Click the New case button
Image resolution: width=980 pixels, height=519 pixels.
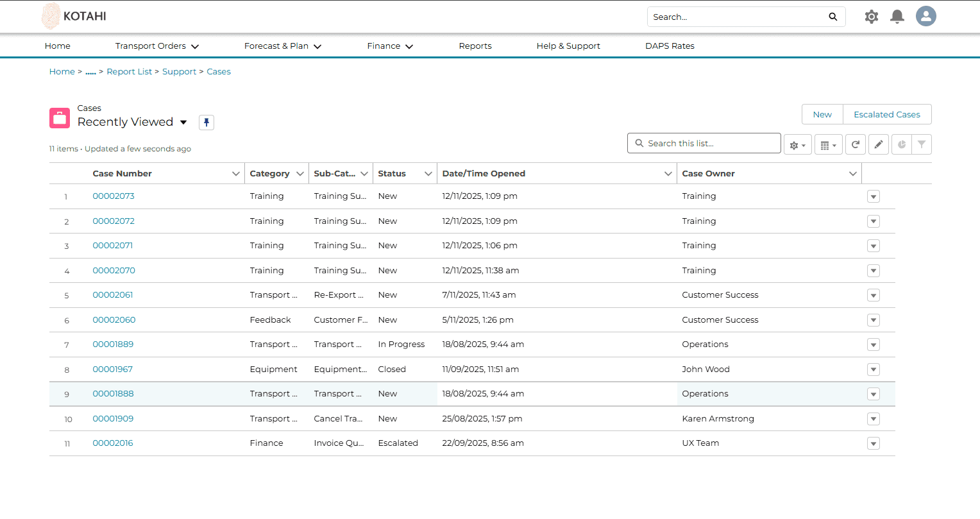pyautogui.click(x=822, y=115)
